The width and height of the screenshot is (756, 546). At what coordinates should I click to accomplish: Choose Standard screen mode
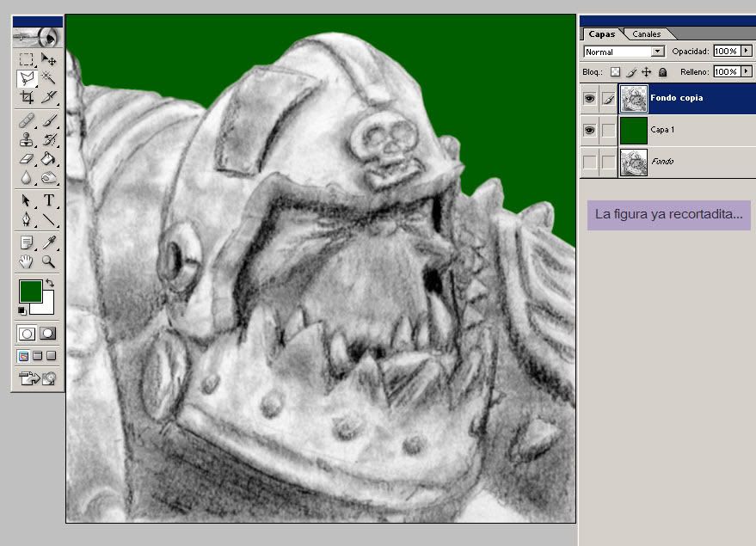pyautogui.click(x=22, y=356)
